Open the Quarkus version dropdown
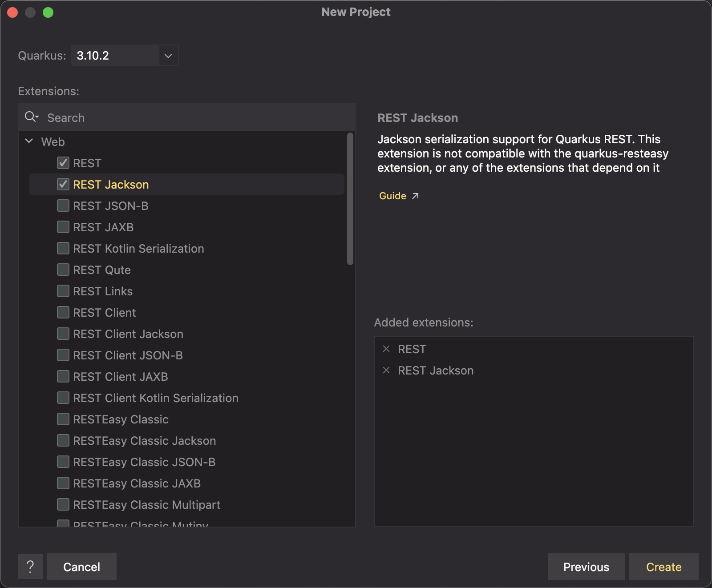The width and height of the screenshot is (712, 588). point(168,56)
